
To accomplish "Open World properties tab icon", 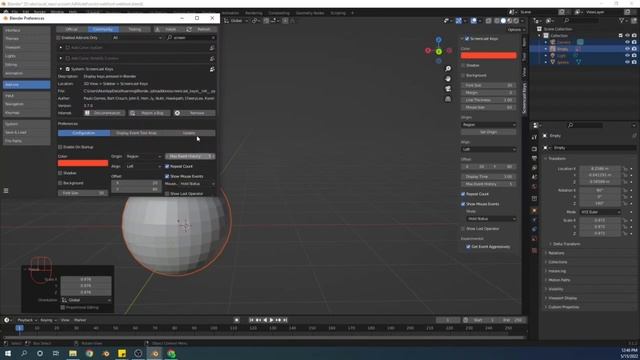I will pyautogui.click(x=534, y=187).
